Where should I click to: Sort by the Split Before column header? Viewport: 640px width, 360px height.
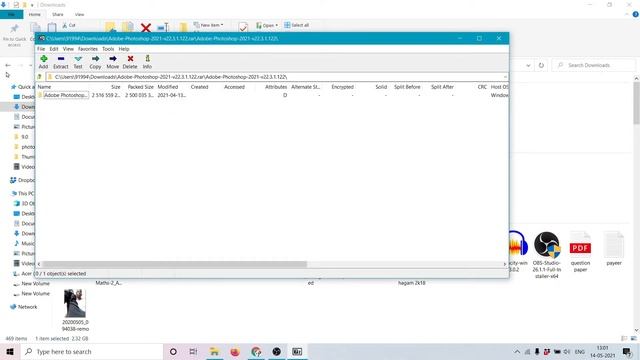click(x=407, y=87)
